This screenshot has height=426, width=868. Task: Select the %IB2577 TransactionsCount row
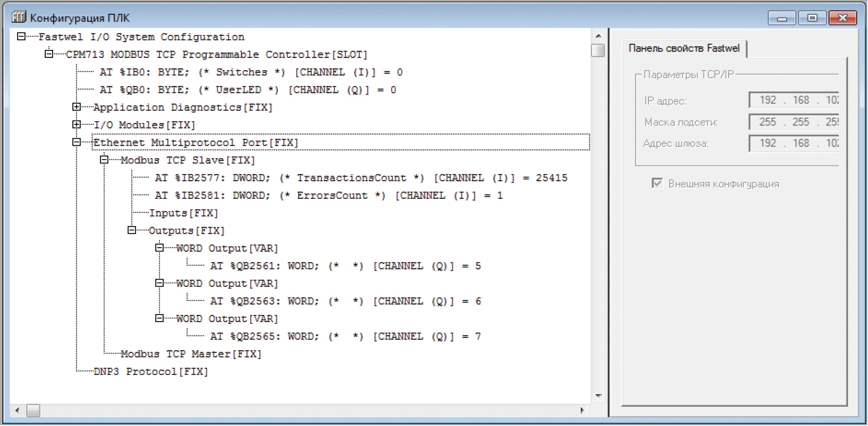361,178
